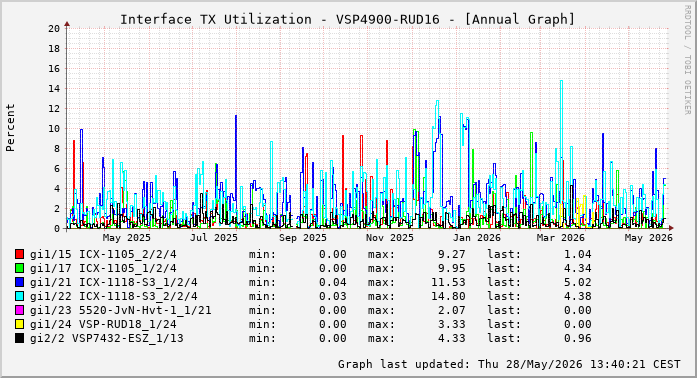
Task: Click max value 11.53 for gi1/21
Action: 448,282
